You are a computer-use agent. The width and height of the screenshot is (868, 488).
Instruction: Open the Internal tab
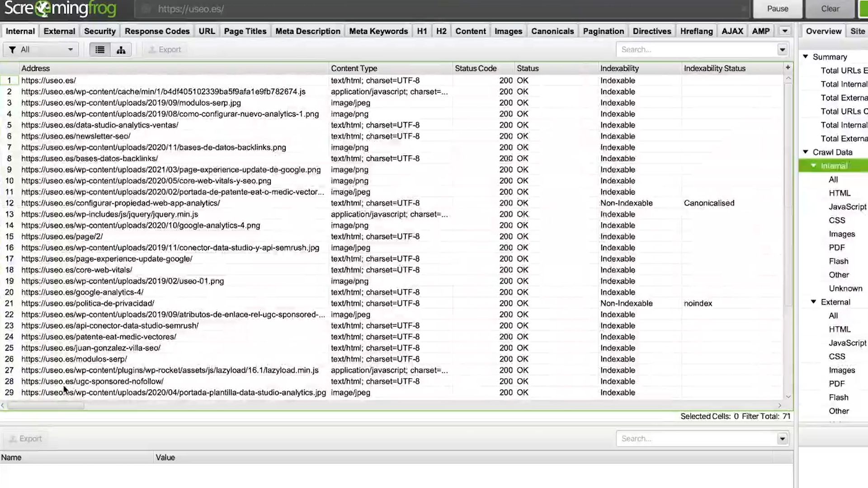[x=20, y=31]
